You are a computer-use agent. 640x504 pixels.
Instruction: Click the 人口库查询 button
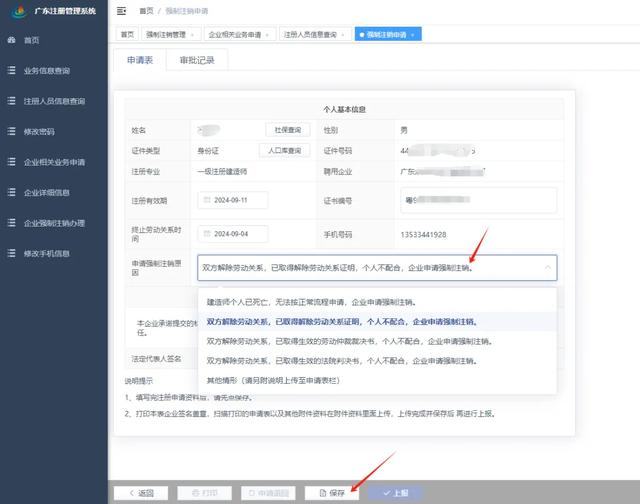click(x=284, y=151)
